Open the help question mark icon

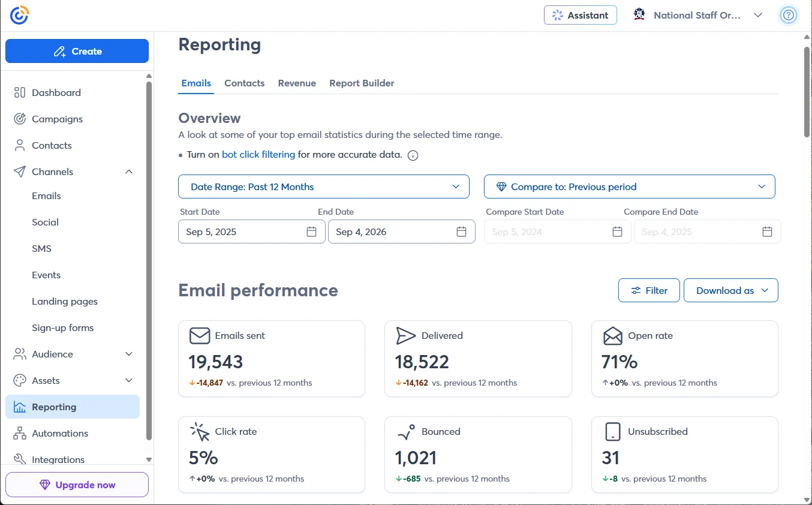pos(789,16)
